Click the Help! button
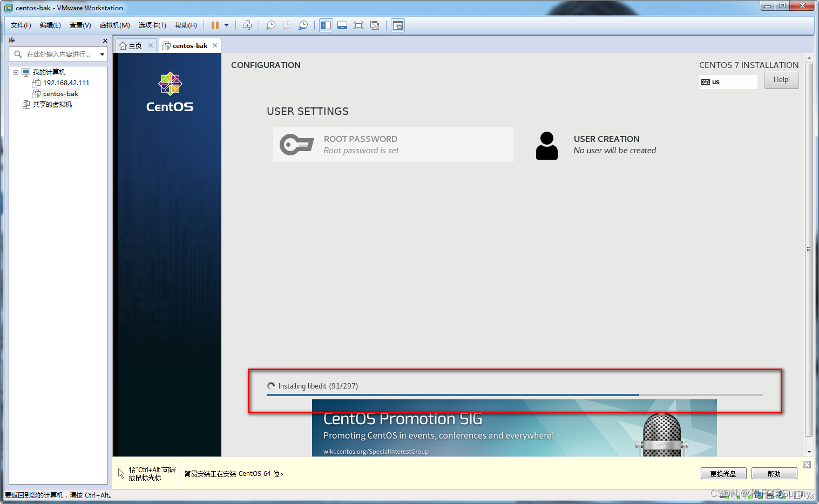819x504 pixels. [781, 80]
